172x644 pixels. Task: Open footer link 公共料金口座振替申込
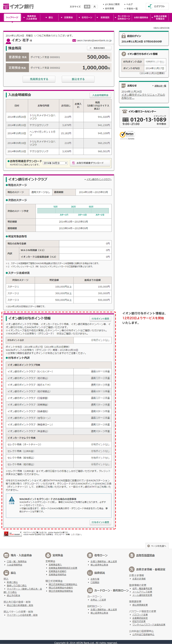(143, 634)
